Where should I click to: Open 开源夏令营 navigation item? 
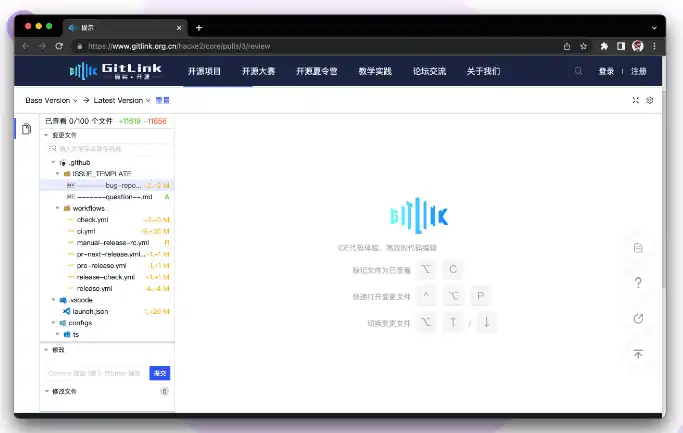[317, 71]
